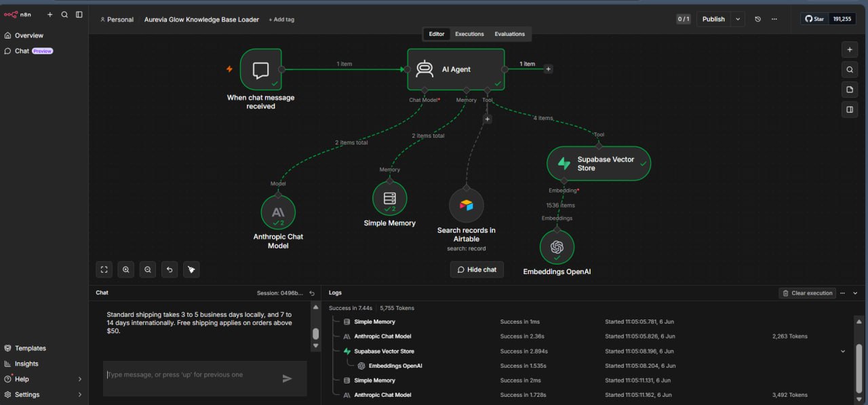Viewport: 868px width, 405px height.
Task: Click the Clear execution button
Action: click(x=807, y=293)
